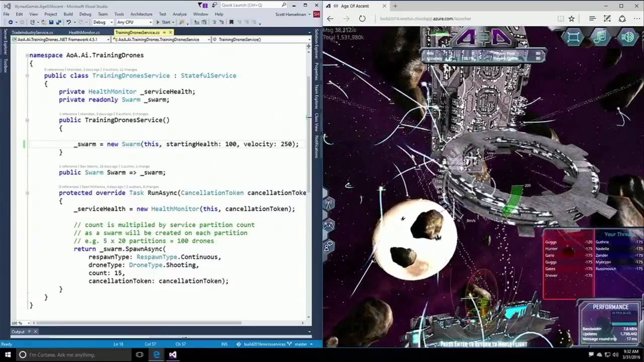Viewport: 644px width, 362px height.
Task: Refresh the Age Of Ascent page
Action: [362, 19]
